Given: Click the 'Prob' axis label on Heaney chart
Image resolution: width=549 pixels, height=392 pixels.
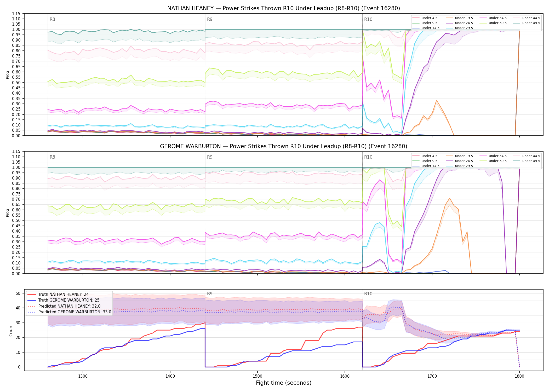Looking at the screenshot, I should (8, 75).
